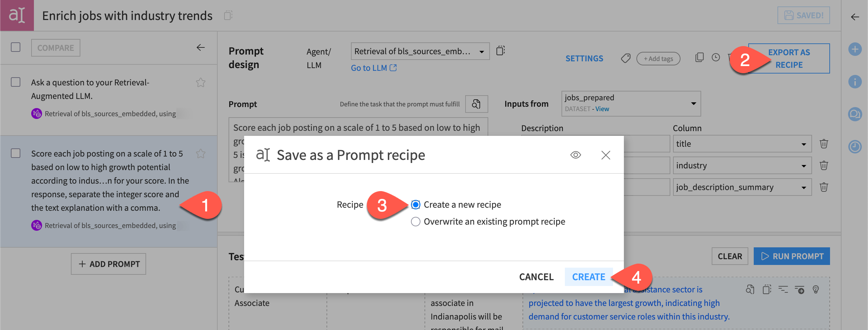
Task: Click the history clock icon near Add tags
Action: (x=715, y=58)
